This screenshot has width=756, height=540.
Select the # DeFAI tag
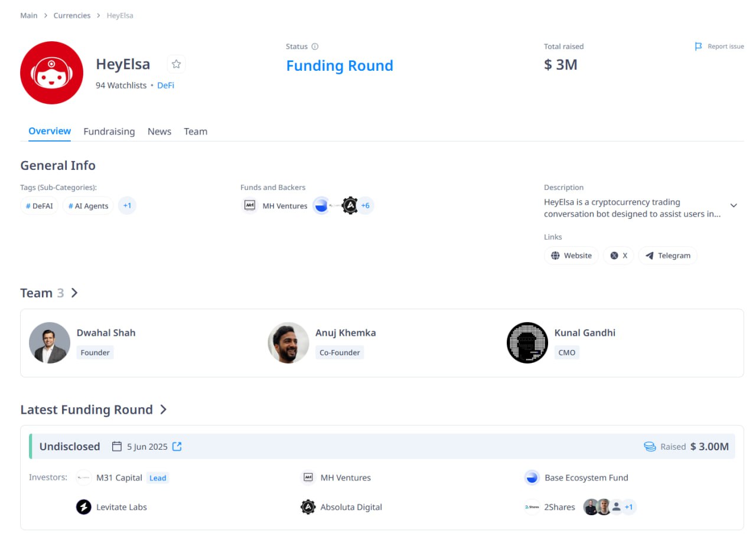pos(40,206)
